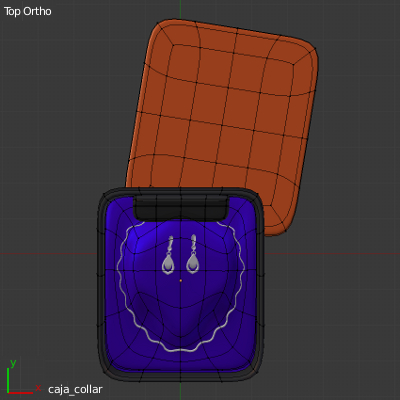The image size is (400, 400).
Task: Click the red horizontal X axis grid line
Action: click(x=50, y=254)
